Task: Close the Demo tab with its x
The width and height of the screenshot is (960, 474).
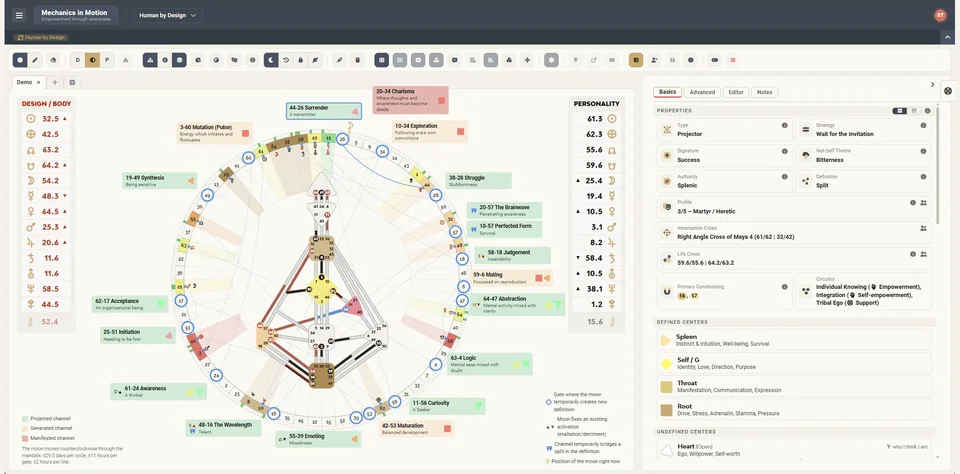Action: (39, 82)
